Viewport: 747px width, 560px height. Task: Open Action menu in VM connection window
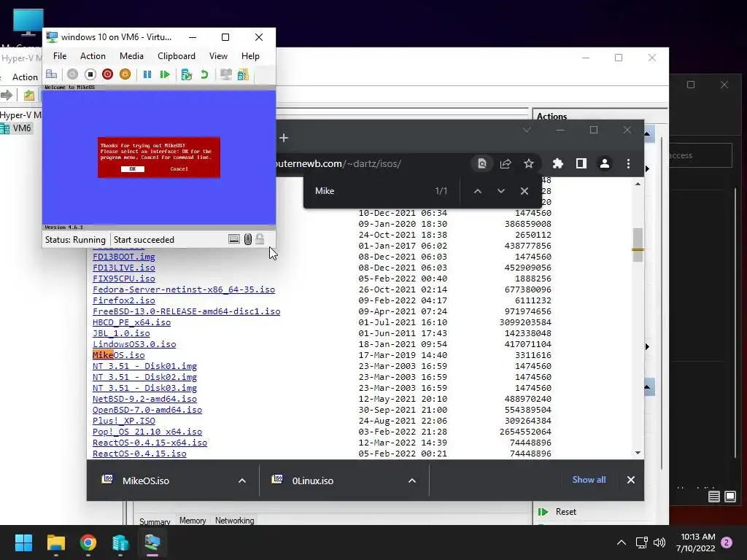coord(93,56)
